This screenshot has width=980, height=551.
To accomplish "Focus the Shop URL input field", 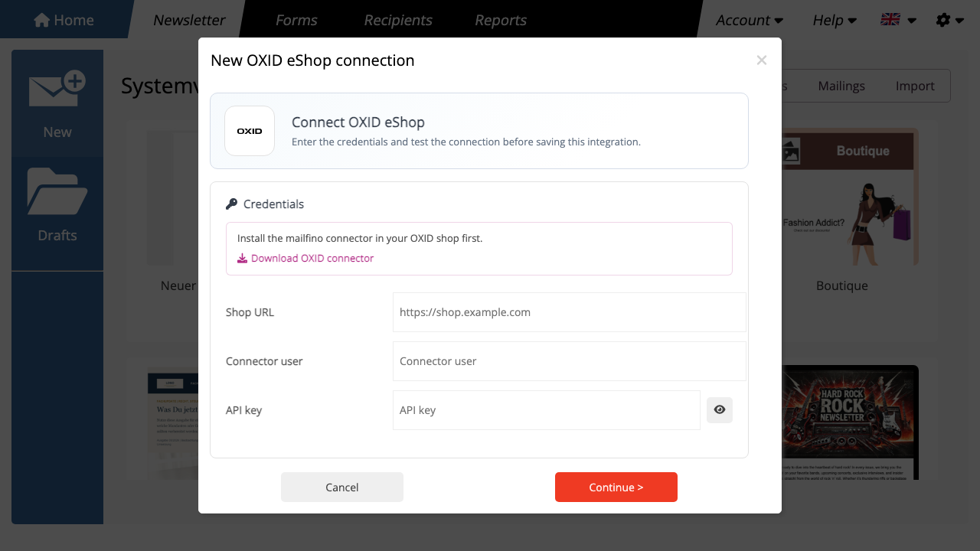I will [x=570, y=312].
